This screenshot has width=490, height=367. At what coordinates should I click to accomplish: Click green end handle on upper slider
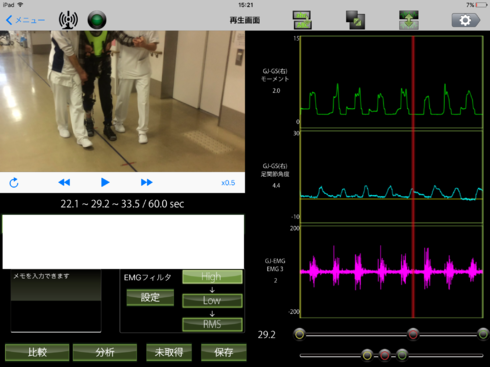tap(483, 334)
